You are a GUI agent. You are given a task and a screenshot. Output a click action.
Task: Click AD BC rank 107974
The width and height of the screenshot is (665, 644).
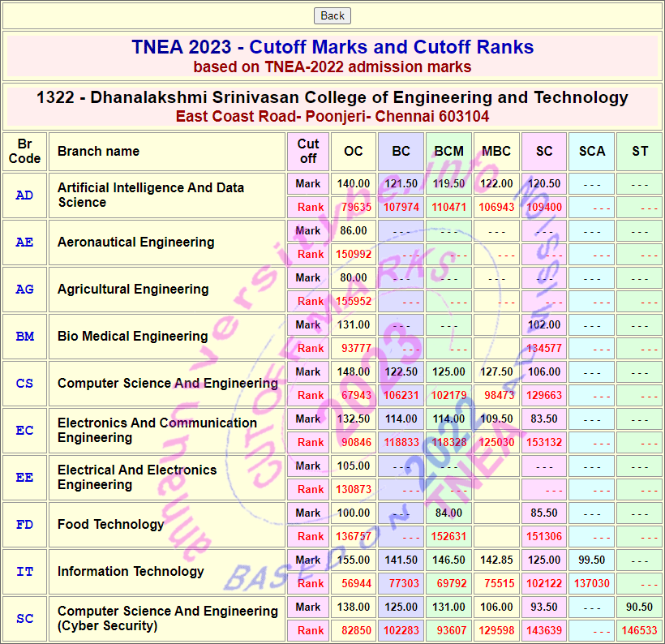(401, 207)
